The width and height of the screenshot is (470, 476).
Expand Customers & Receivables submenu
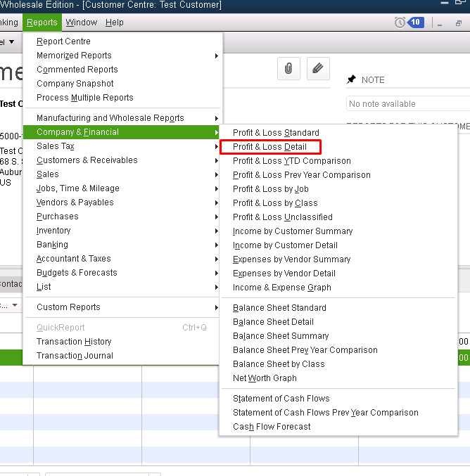87,160
